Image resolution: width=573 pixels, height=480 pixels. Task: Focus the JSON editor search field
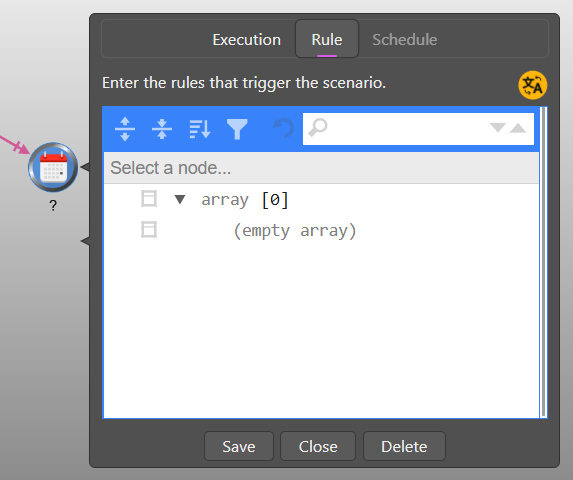coord(408,129)
